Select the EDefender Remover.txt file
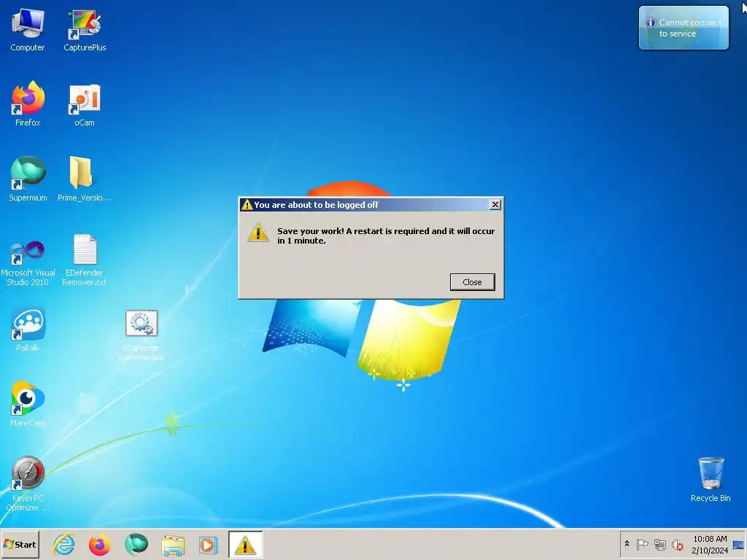Viewport: 747px width, 560px height. click(x=85, y=260)
